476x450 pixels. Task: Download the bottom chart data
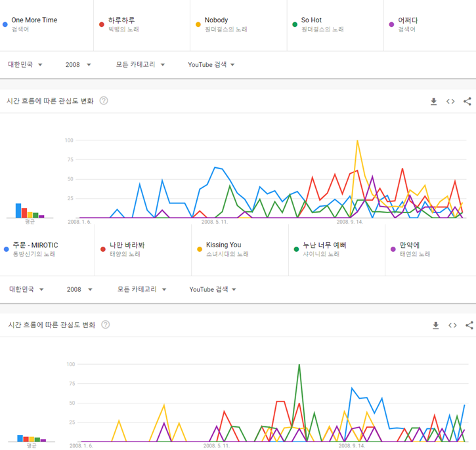click(436, 325)
